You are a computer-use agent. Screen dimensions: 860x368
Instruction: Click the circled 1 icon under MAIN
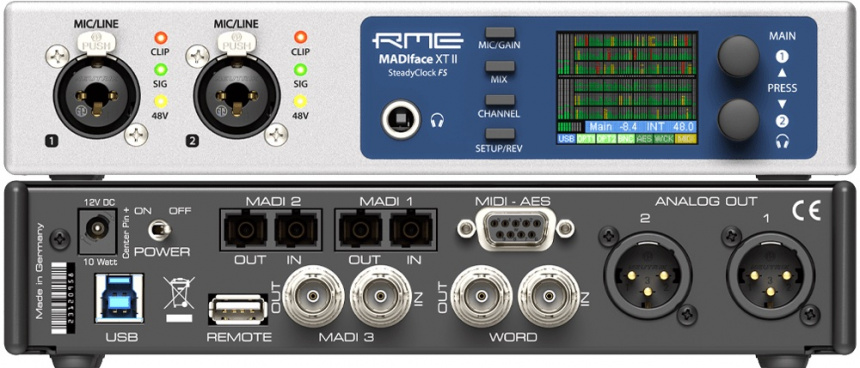coord(782,56)
